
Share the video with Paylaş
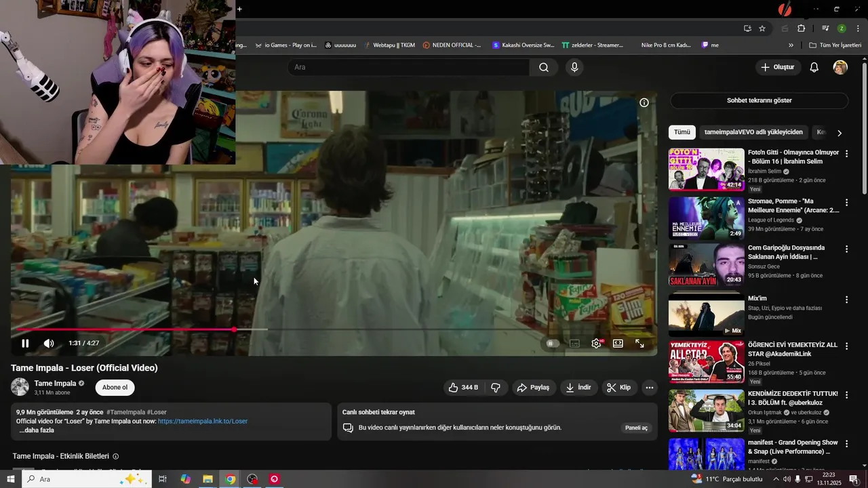click(x=533, y=388)
